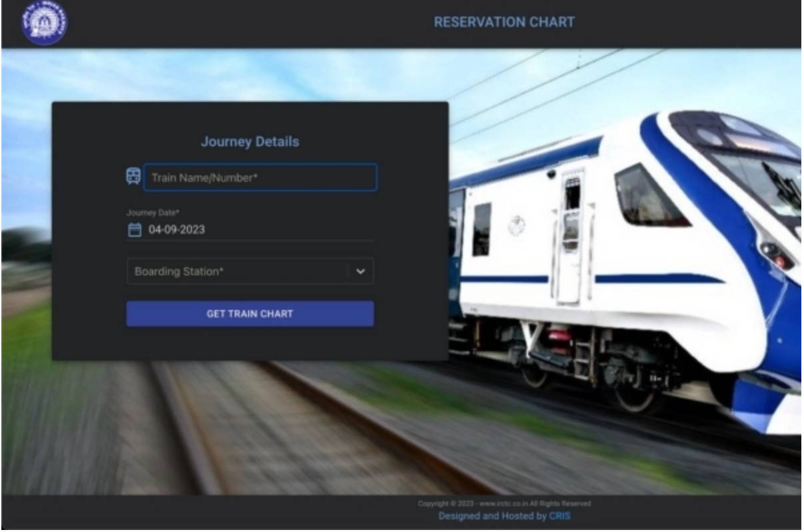
Task: Follow the CRIS link in footer
Action: coord(560,516)
